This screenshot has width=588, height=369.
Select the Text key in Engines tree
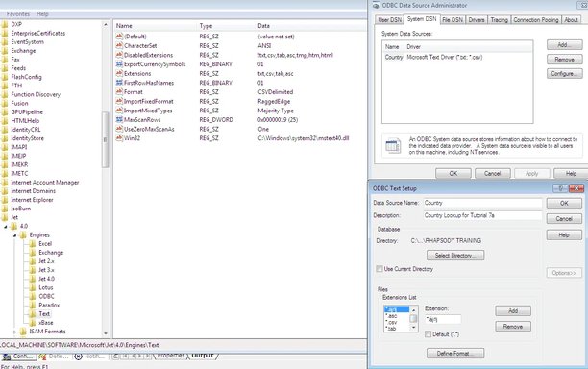(44, 314)
